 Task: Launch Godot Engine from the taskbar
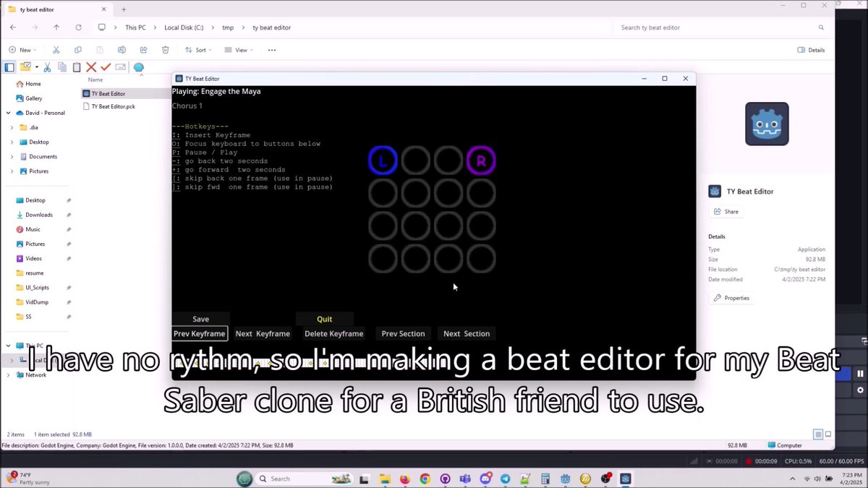[564, 479]
